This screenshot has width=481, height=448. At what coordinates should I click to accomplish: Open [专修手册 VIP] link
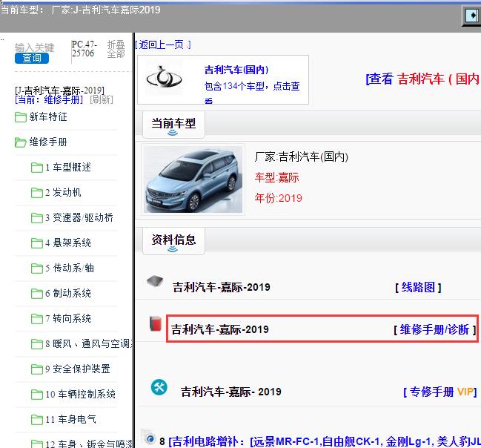click(x=440, y=392)
